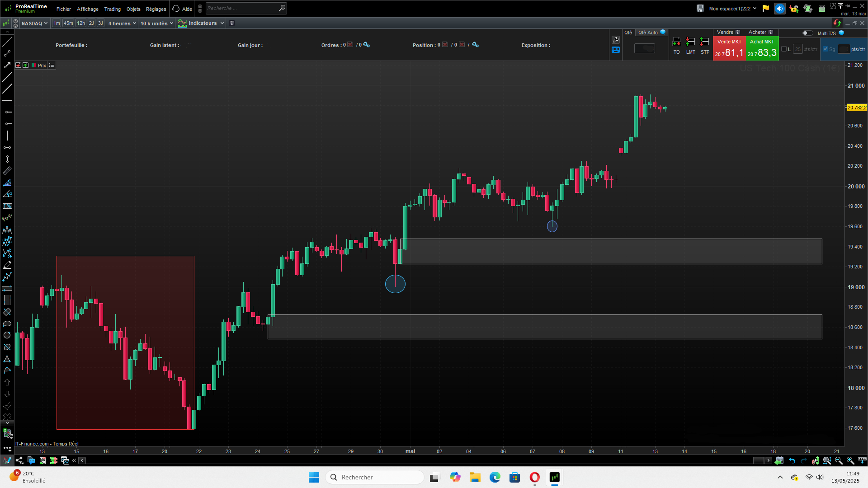Toggle the Multi T/S switch
This screenshot has width=868, height=488.
(x=807, y=33)
